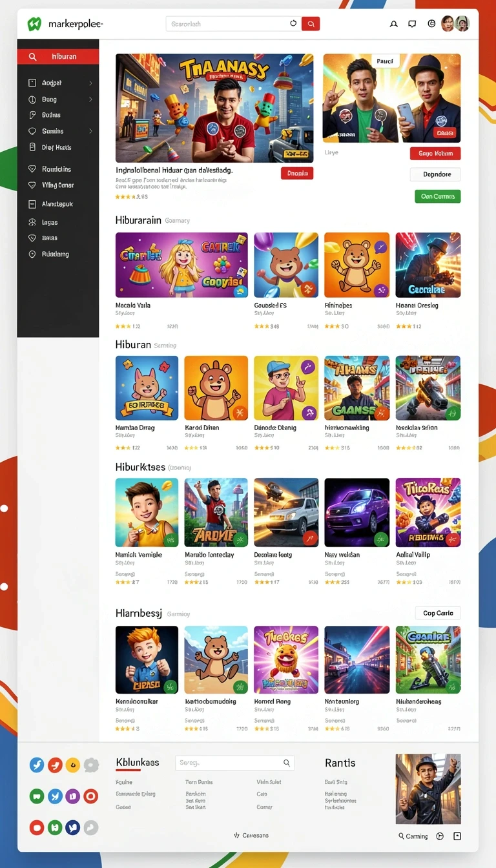Click the people icon beside Lagas

(32, 222)
